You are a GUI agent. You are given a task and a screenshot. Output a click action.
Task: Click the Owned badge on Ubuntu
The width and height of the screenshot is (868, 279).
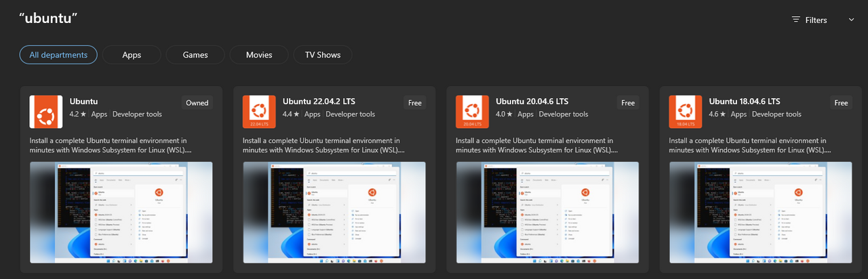pos(197,103)
